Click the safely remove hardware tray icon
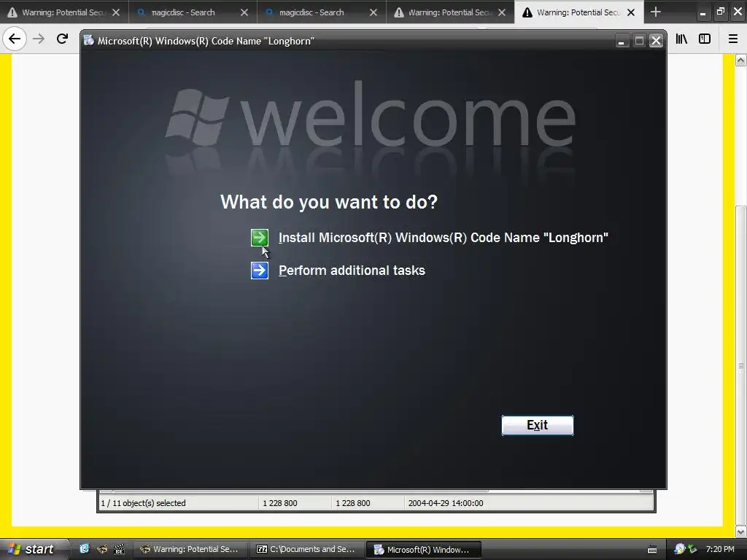The width and height of the screenshot is (747, 560). click(x=693, y=549)
